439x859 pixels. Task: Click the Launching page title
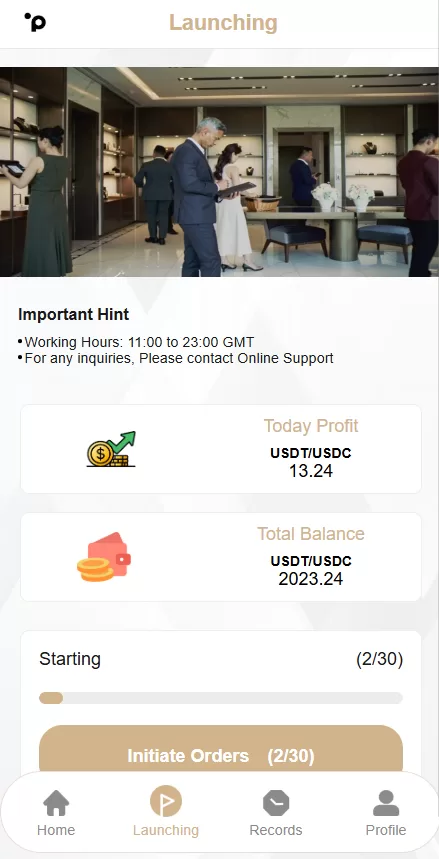[x=223, y=23]
